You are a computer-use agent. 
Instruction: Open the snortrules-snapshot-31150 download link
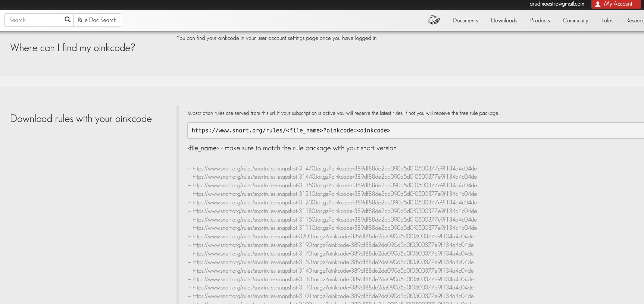pos(335,220)
